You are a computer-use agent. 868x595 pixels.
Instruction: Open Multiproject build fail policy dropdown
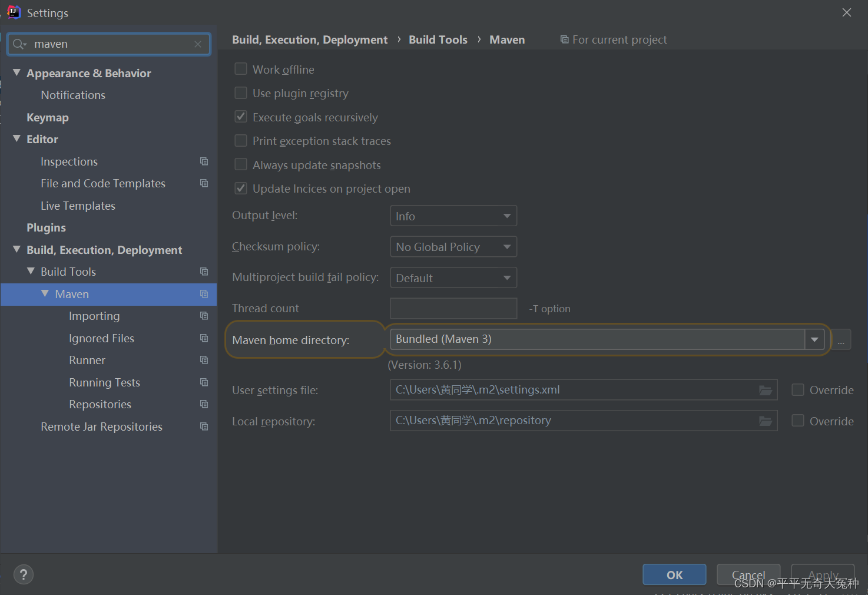click(x=453, y=277)
